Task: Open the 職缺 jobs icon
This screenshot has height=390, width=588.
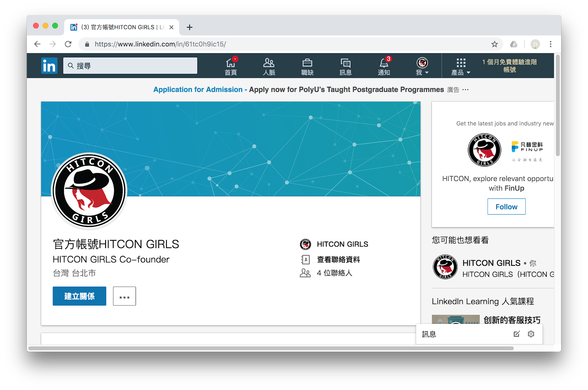Action: (x=307, y=66)
